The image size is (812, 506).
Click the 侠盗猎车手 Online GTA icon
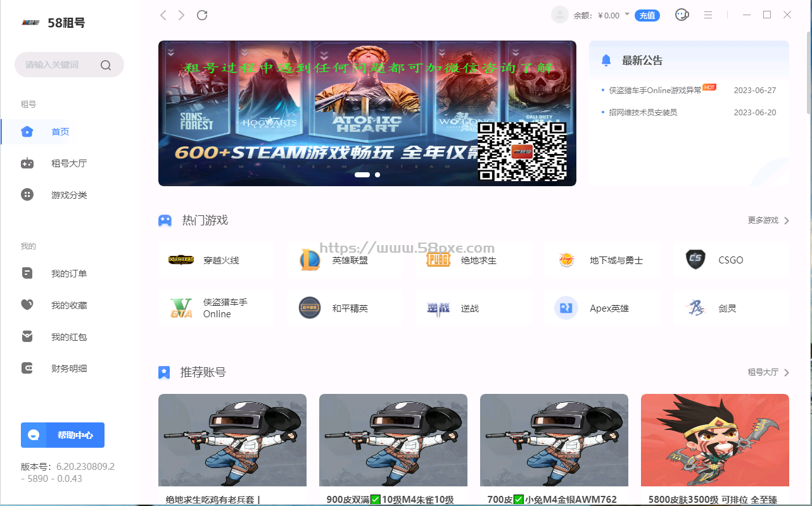tap(181, 308)
